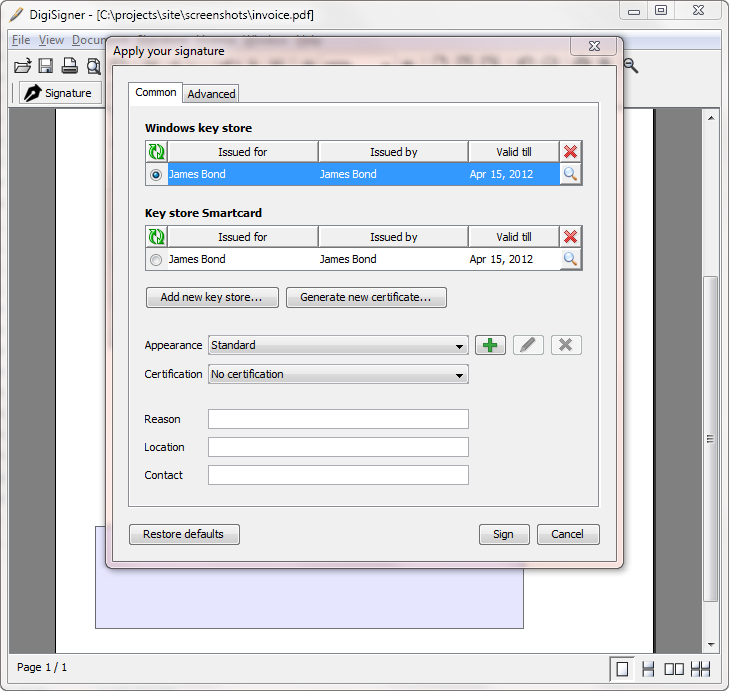Remove the Key store Smartcard with the red X
The width and height of the screenshot is (729, 691).
click(x=570, y=237)
